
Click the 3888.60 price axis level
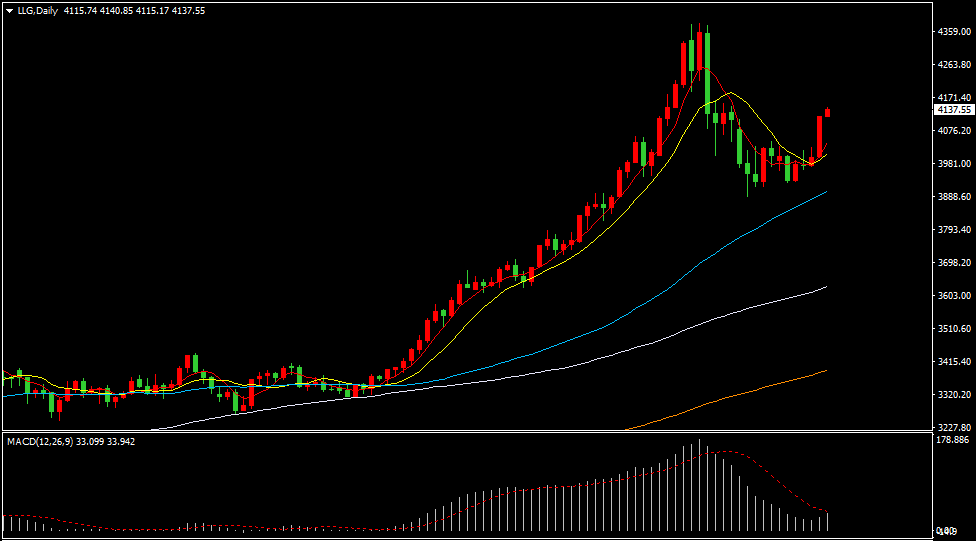tap(954, 196)
